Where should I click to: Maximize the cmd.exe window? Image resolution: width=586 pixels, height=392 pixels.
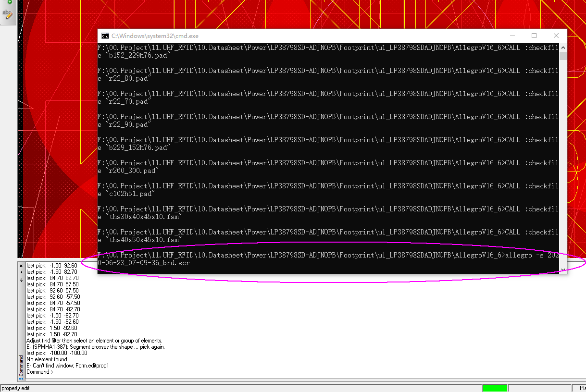(534, 36)
